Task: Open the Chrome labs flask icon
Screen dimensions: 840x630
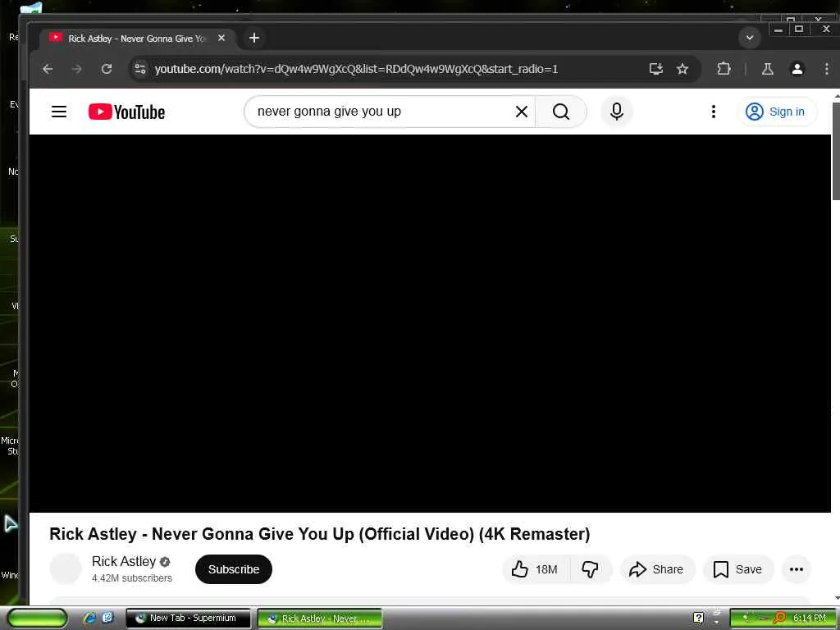Action: point(767,69)
